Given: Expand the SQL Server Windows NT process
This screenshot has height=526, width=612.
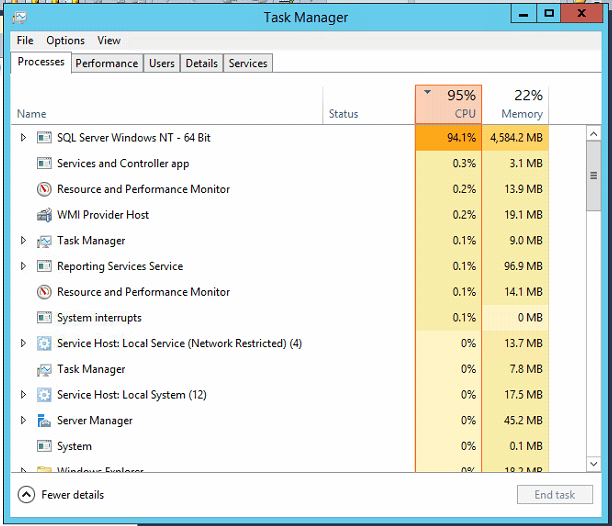Looking at the screenshot, I should click(x=23, y=137).
